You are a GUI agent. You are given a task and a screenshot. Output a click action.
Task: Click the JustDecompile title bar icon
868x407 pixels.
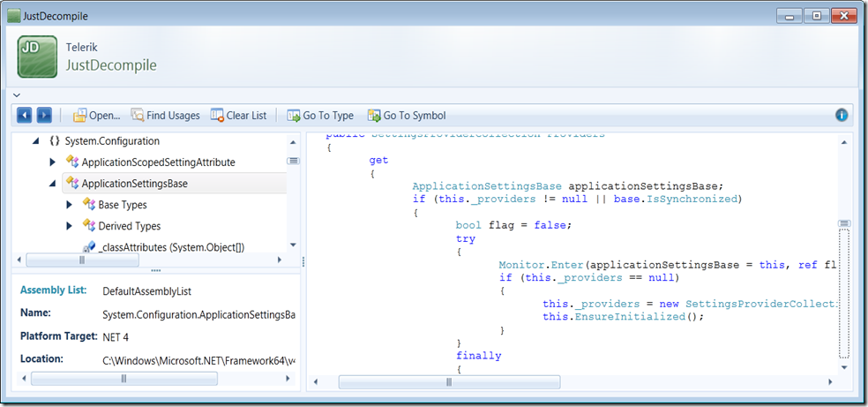pos(14,16)
